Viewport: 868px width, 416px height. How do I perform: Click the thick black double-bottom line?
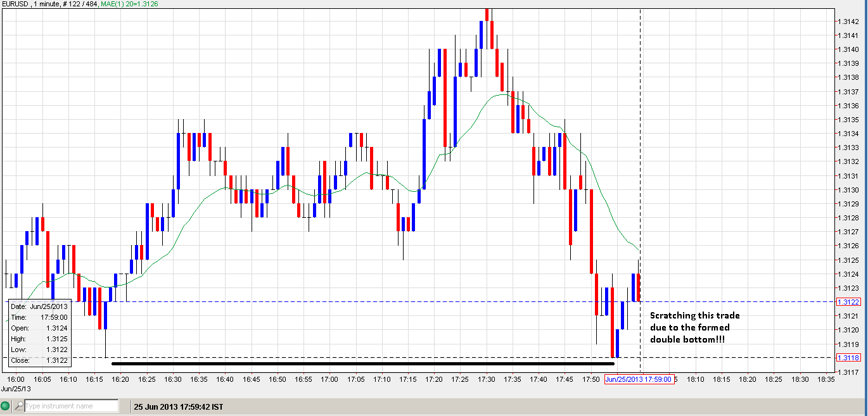tap(362, 363)
